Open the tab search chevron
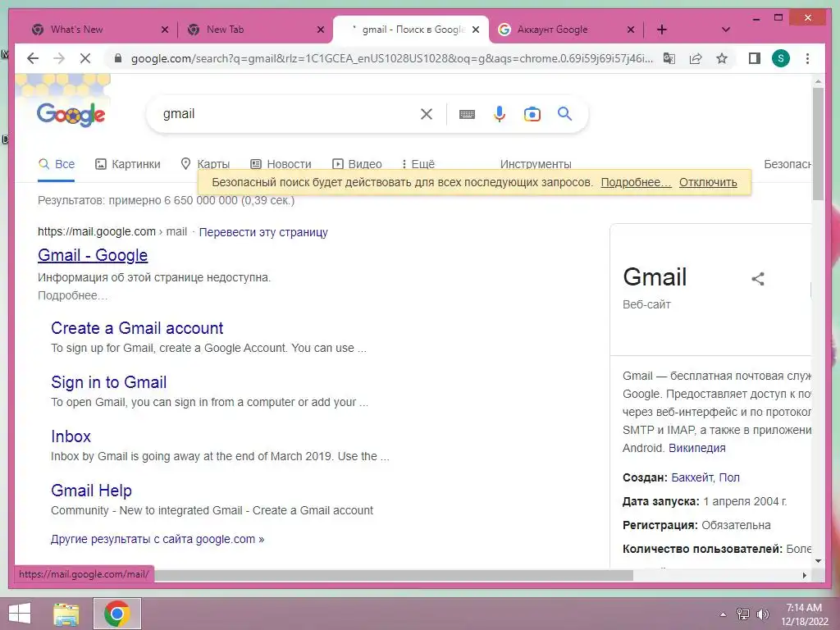Image resolution: width=840 pixels, height=630 pixels. pos(726,30)
